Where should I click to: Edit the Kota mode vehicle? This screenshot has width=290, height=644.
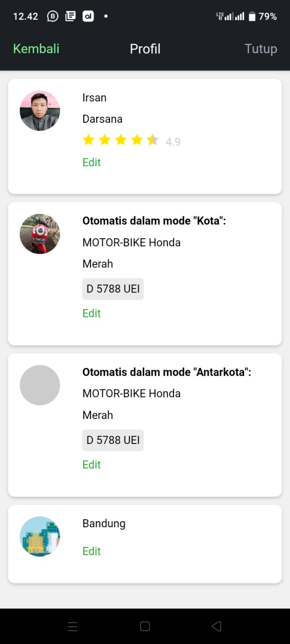click(92, 313)
